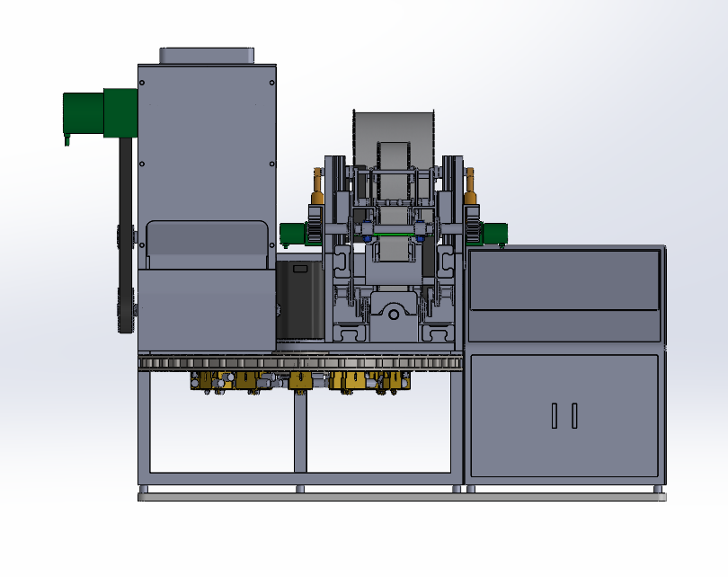Select the small green motor left of the mechanism

click(x=293, y=235)
